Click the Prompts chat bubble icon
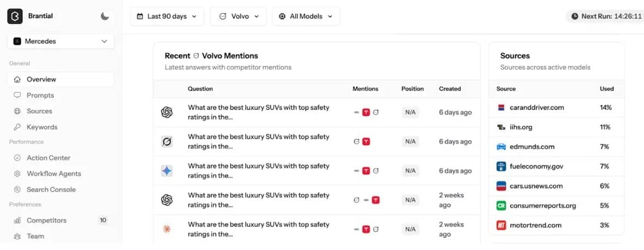 coord(17,95)
